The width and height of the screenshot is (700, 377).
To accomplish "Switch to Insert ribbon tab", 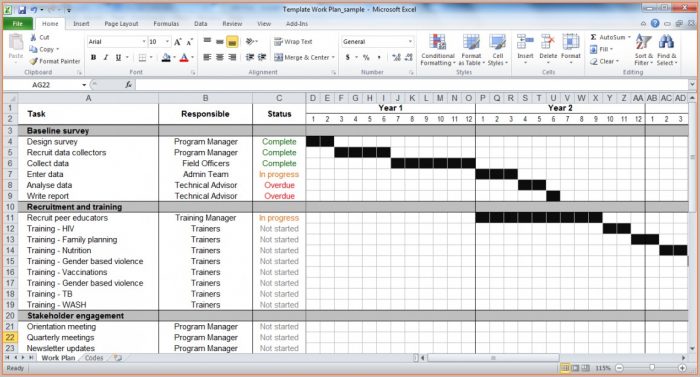I will tap(81, 24).
